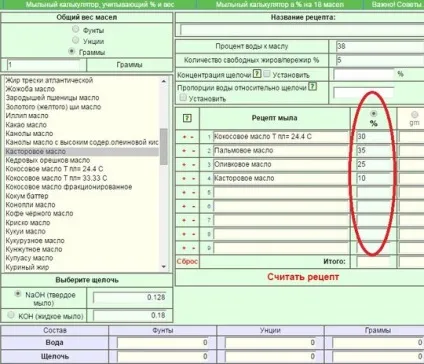Select Кедровых орешков масло in list
Screen dimensions: 424x364
(48, 160)
